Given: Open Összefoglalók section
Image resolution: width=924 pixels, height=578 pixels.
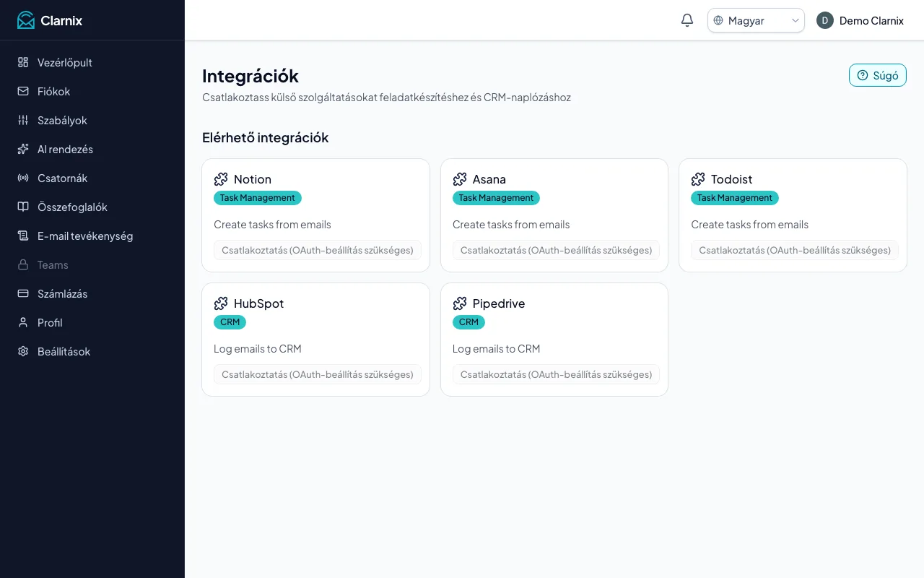Looking at the screenshot, I should 92,207.
